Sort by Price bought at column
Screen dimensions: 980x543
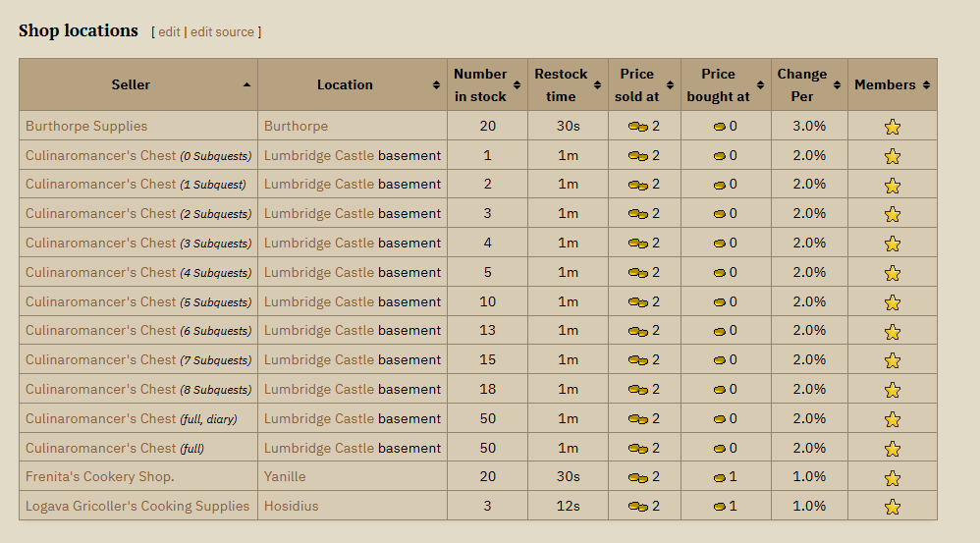pyautogui.click(x=726, y=85)
